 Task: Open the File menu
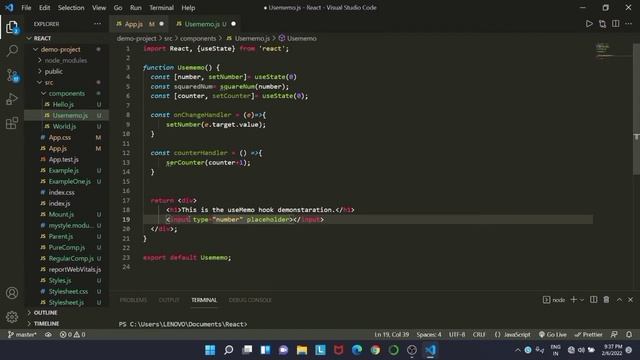(x=26, y=8)
